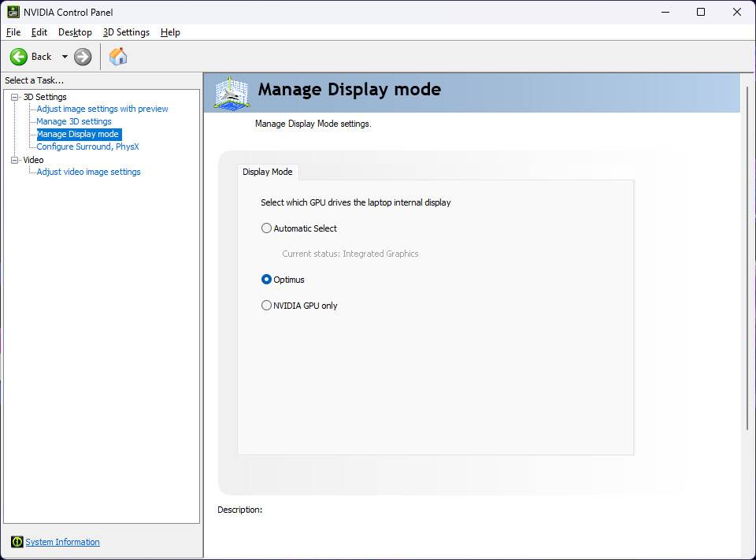Click the Forward arrow icon
Viewport: 756px width, 560px height.
coord(83,57)
